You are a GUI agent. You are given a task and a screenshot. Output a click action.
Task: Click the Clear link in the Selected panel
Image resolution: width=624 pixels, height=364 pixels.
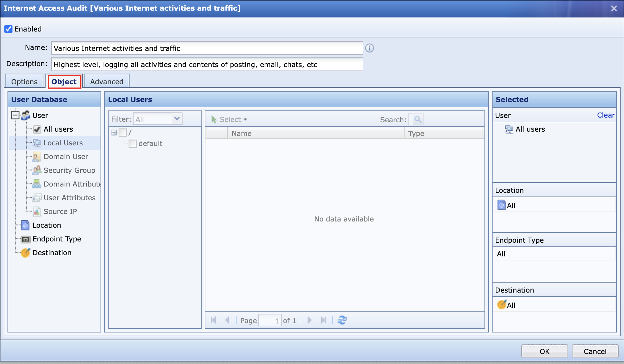pyautogui.click(x=606, y=115)
